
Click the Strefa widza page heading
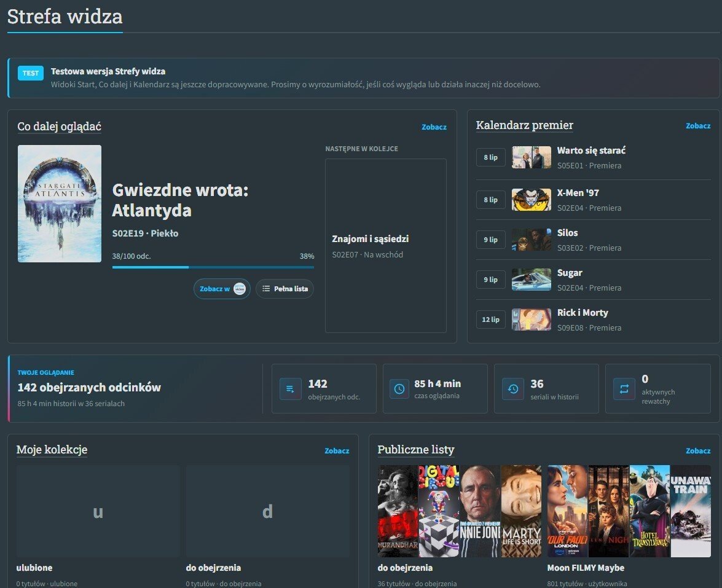(x=65, y=17)
